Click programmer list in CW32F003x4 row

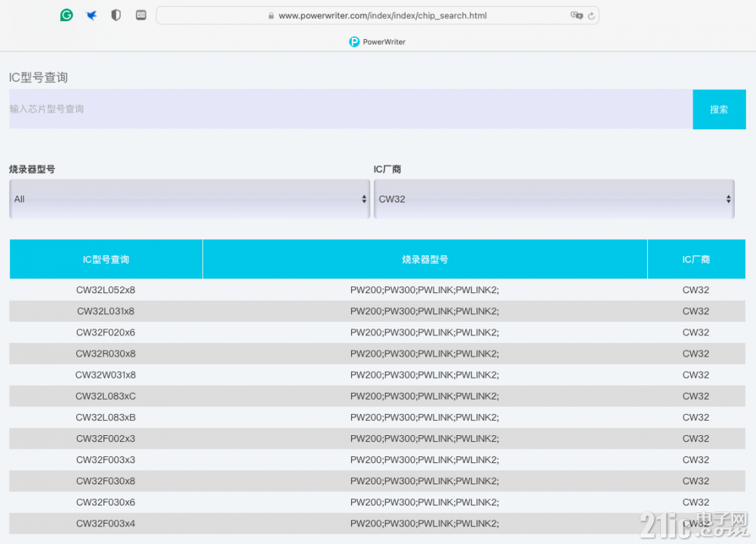(424, 524)
